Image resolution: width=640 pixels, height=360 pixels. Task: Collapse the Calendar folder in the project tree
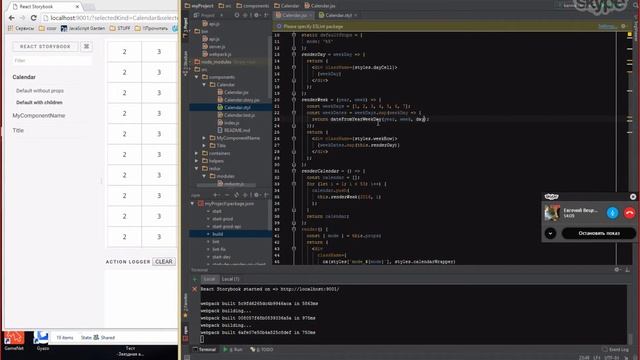[204, 85]
